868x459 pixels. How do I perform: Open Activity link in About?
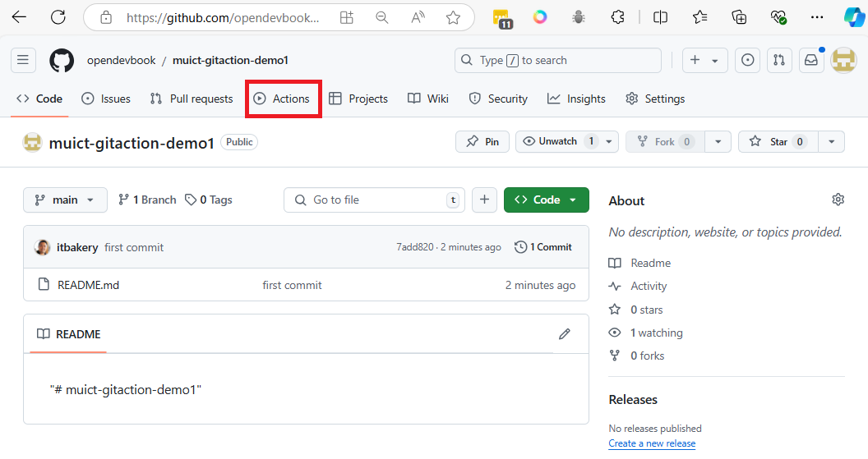(x=649, y=286)
